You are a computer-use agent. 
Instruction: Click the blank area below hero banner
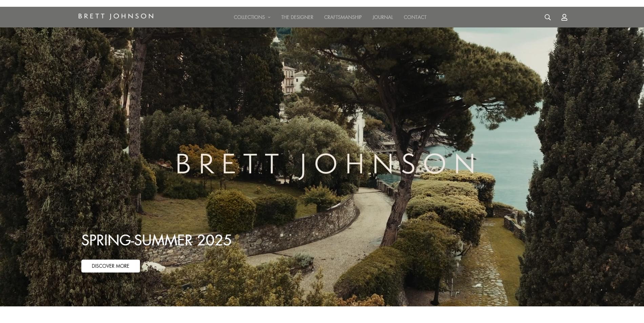(322, 315)
